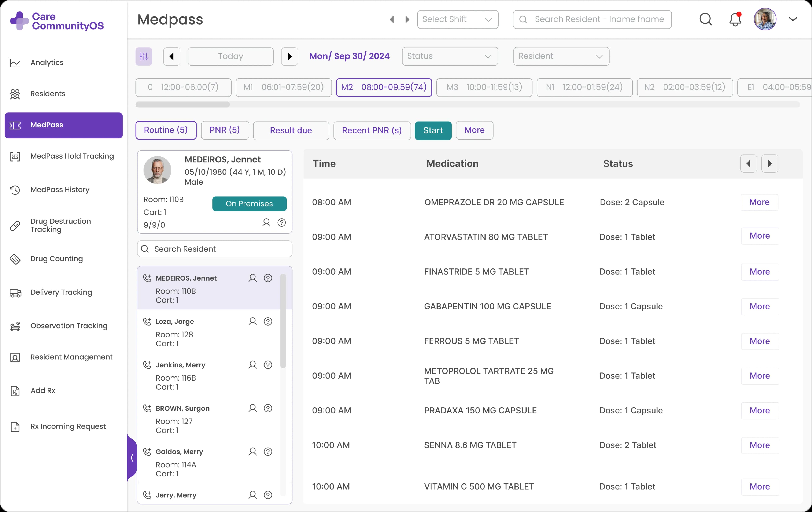Click the help icon in MEDEIROS profile card

(x=282, y=222)
